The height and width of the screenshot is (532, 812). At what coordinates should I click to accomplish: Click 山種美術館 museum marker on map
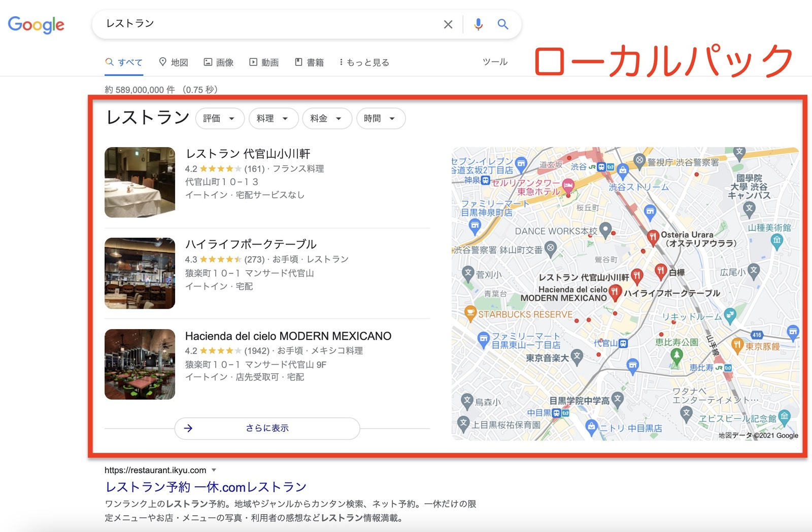point(776,241)
